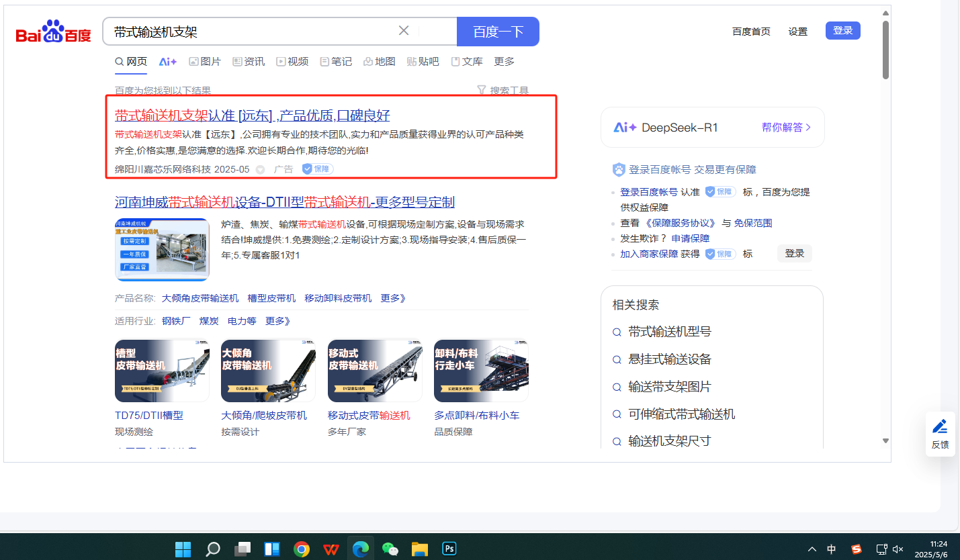Screen dimensions: 960x560
Task: Click the page vertical scrollbar thumb
Action: pos(885,50)
